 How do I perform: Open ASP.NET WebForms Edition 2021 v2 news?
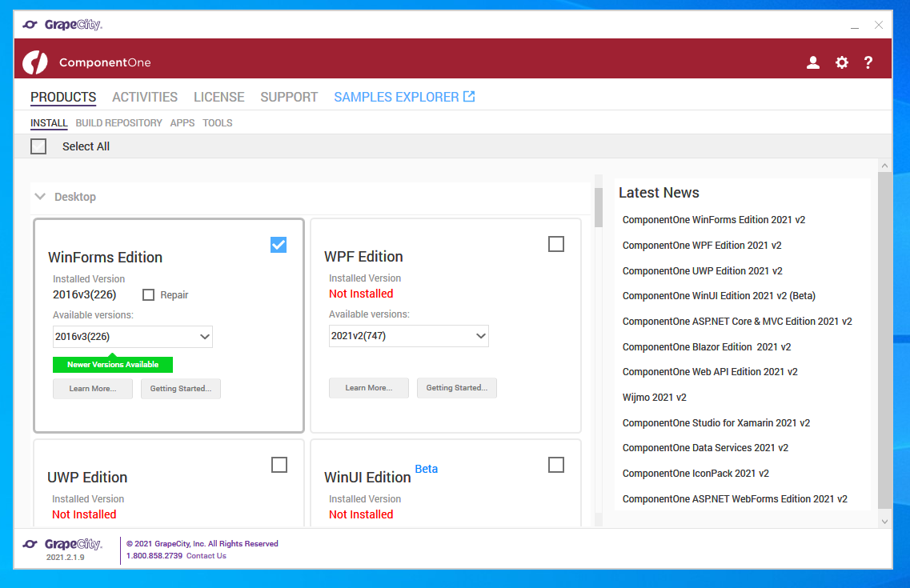pos(735,498)
